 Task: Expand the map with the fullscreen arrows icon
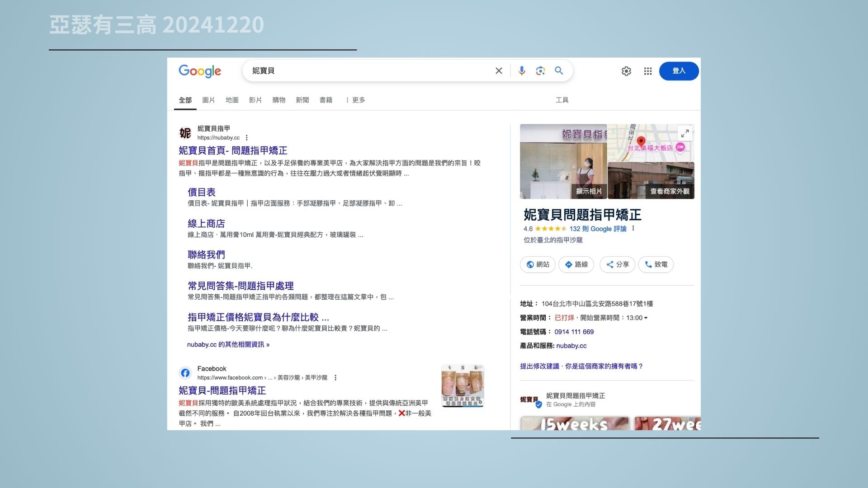click(685, 133)
